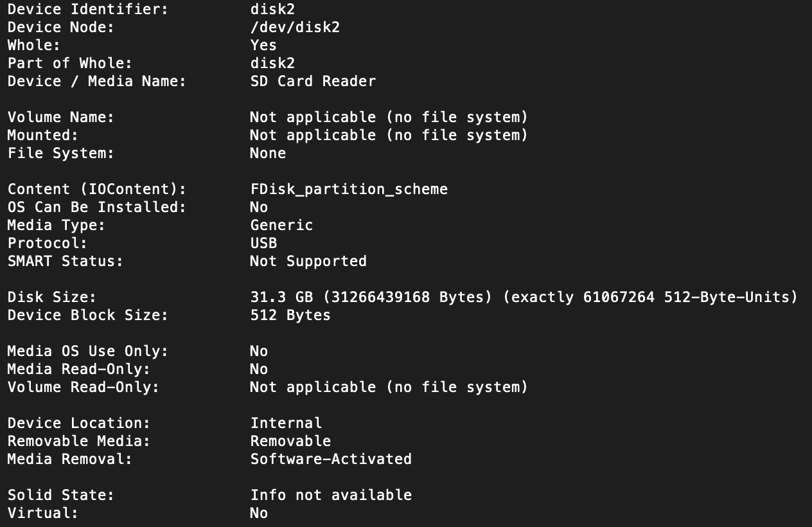The image size is (812, 527).
Task: Click the 'Volume Name:' label
Action: click(x=60, y=118)
